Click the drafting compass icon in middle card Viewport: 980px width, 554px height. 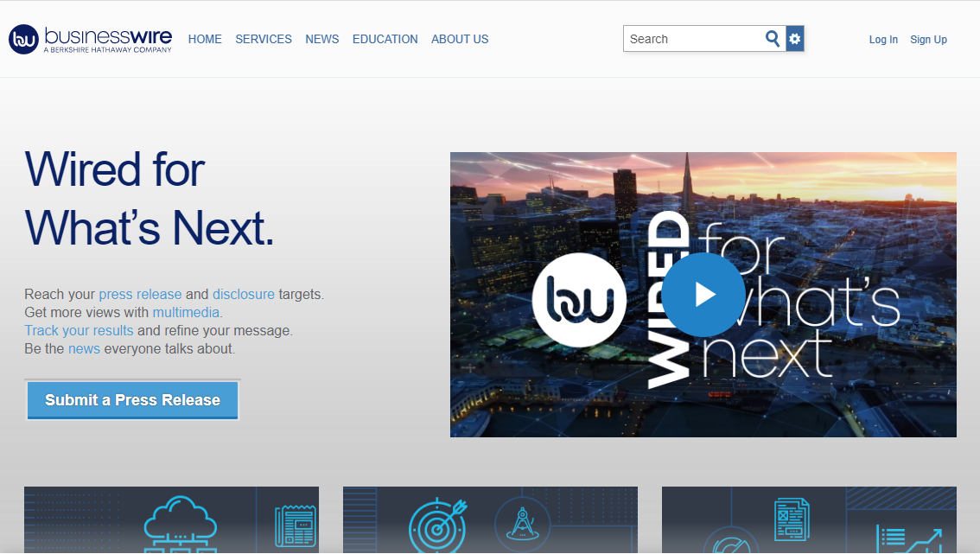point(522,525)
